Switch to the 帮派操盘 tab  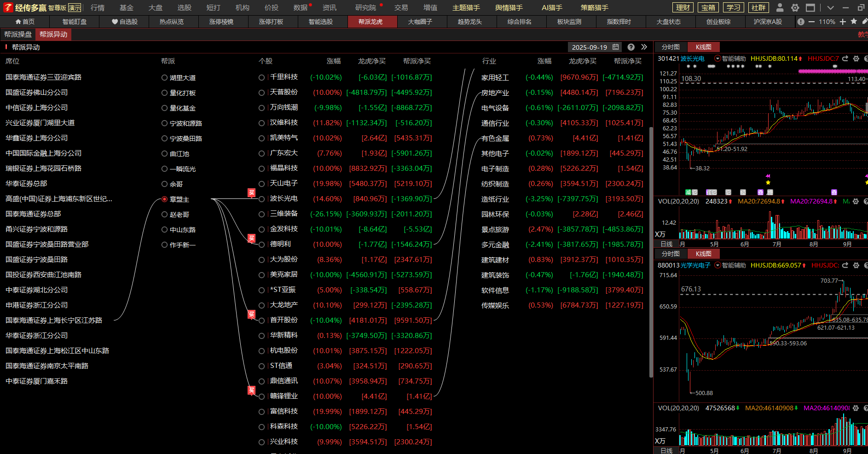18,35
